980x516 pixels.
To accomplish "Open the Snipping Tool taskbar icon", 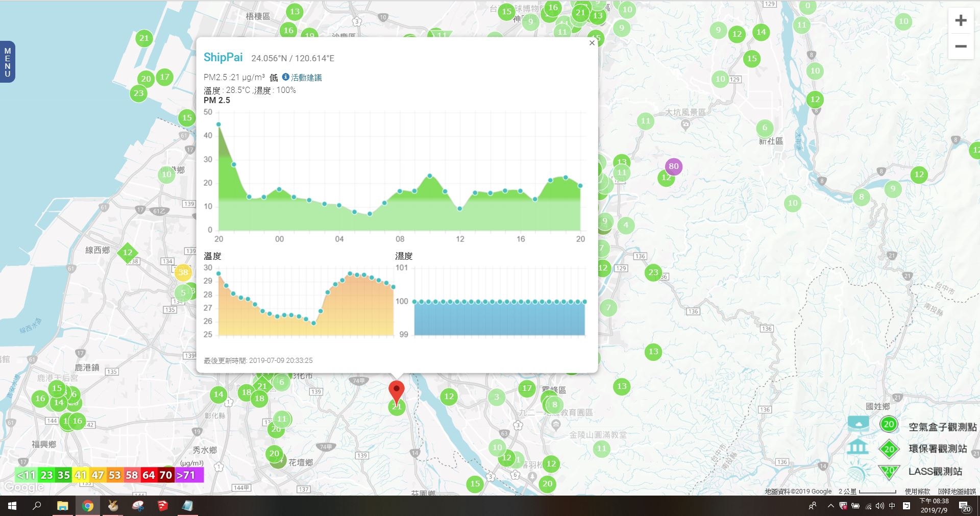I will tap(138, 506).
